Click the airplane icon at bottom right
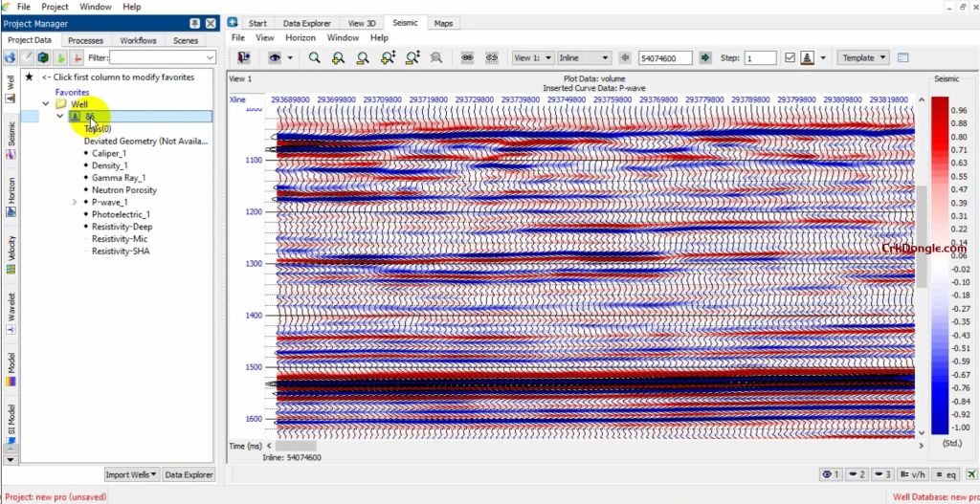The width and height of the screenshot is (980, 504). (x=972, y=474)
